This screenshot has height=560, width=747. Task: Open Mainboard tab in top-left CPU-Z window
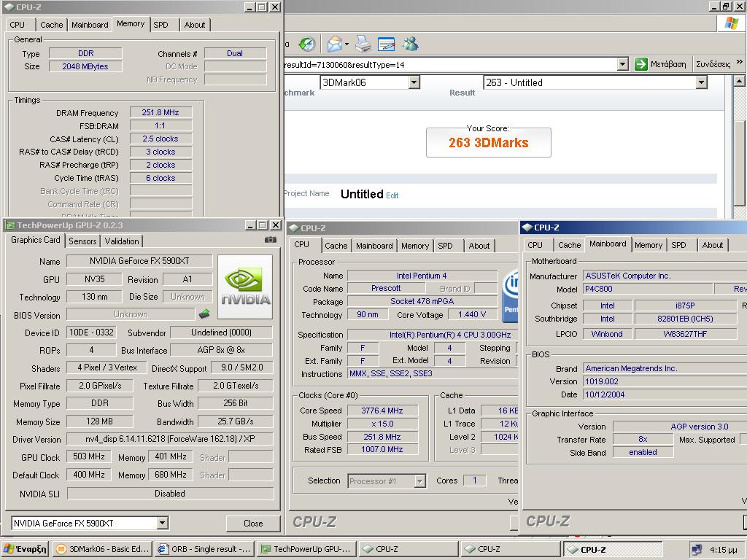[90, 25]
